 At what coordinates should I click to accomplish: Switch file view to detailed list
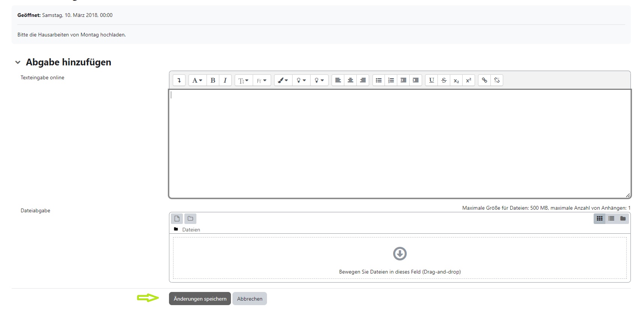coord(611,219)
